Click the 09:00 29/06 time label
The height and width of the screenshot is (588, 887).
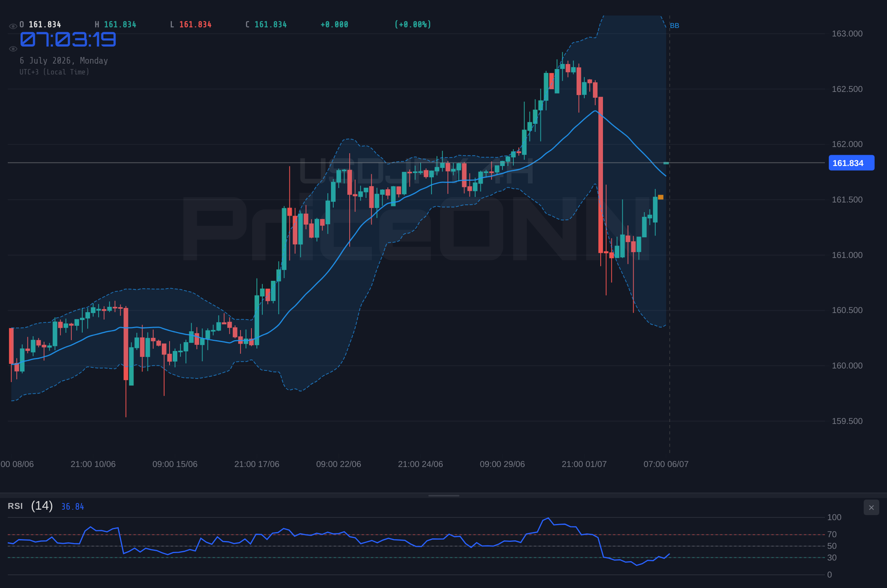point(502,464)
